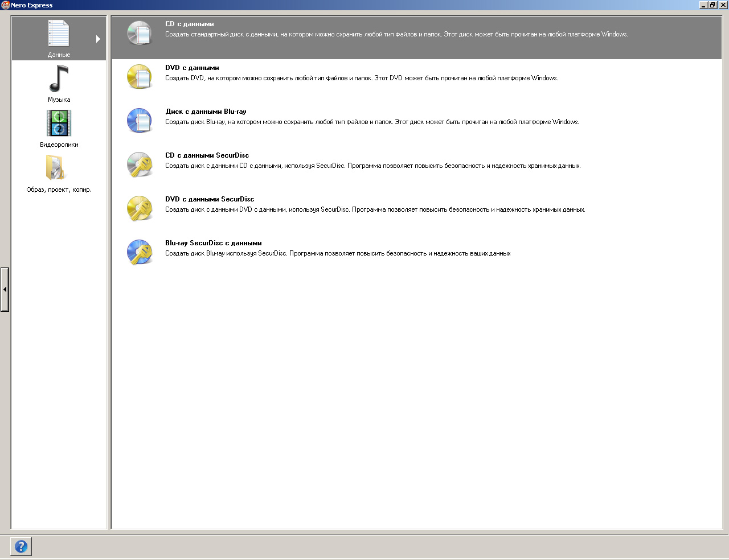Select the Видеоролики label

(x=59, y=145)
